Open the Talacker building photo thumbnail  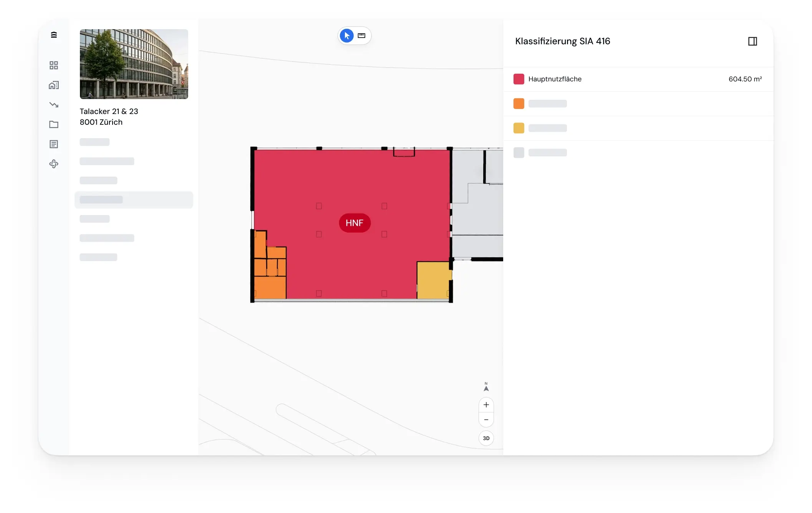(134, 64)
